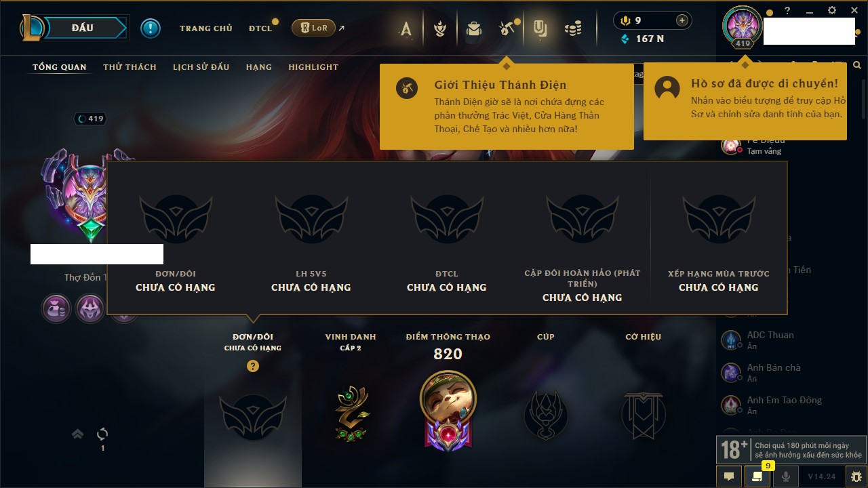The height and width of the screenshot is (488, 868).
Task: Click the bug report icon
Action: click(x=856, y=476)
